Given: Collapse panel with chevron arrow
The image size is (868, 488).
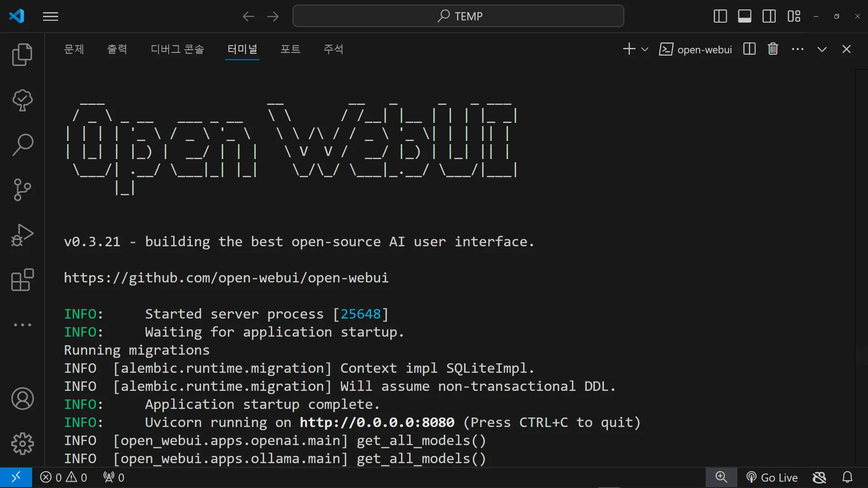Looking at the screenshot, I should click(822, 49).
